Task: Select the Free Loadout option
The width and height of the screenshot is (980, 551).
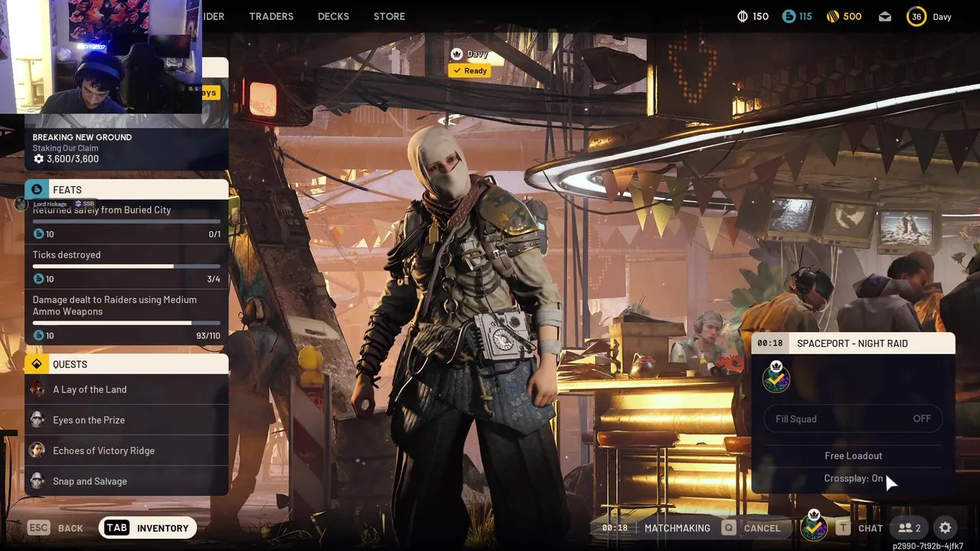Action: tap(853, 455)
